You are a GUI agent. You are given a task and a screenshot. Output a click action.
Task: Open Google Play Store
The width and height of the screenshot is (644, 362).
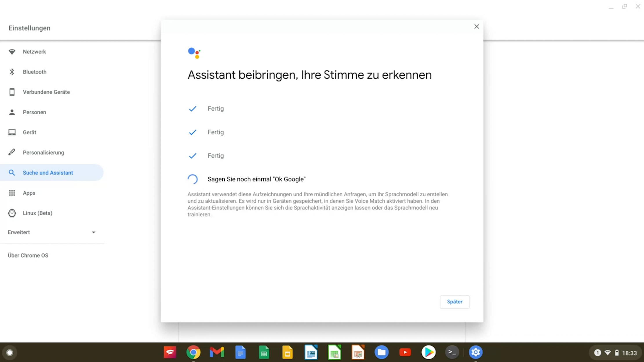tap(428, 352)
